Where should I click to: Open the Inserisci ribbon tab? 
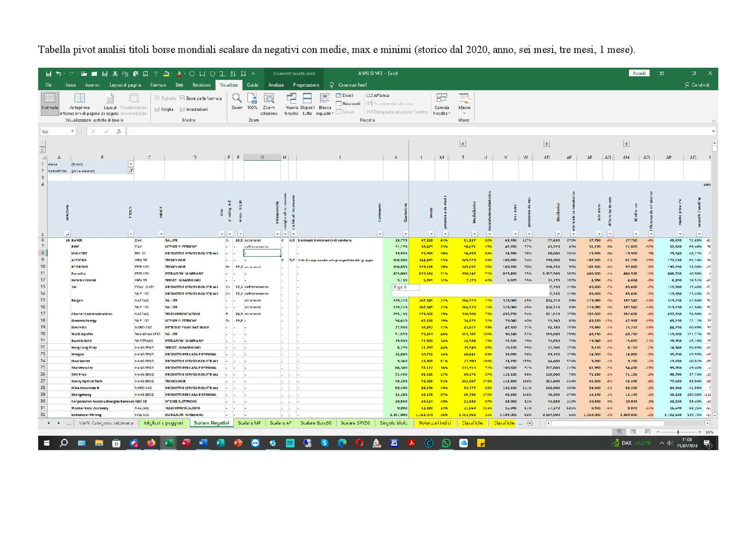(93, 85)
